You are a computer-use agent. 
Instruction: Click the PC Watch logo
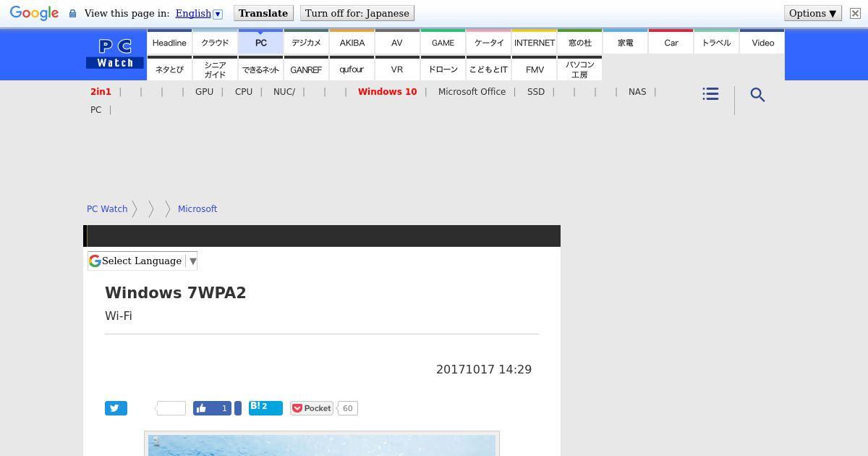tap(115, 54)
